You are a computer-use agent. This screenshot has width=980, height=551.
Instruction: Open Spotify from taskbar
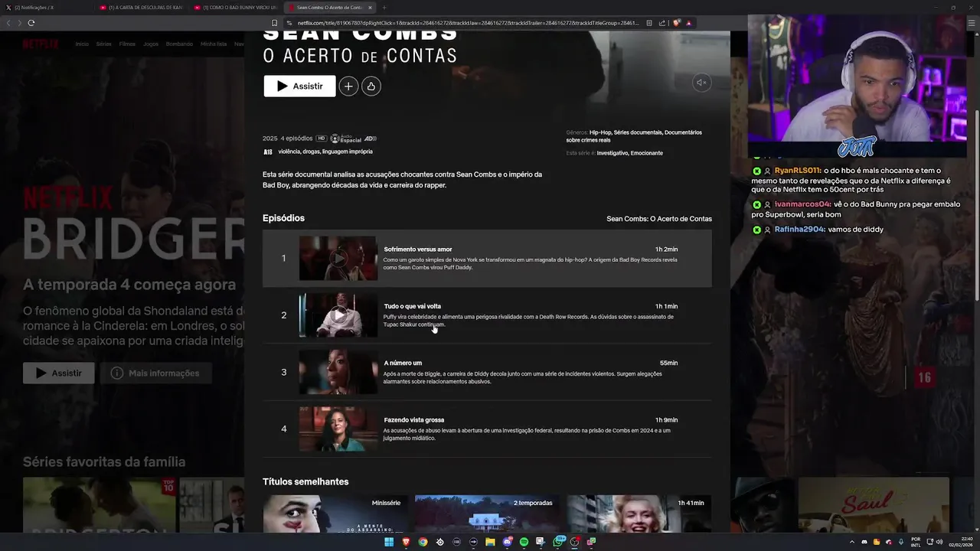point(524,542)
